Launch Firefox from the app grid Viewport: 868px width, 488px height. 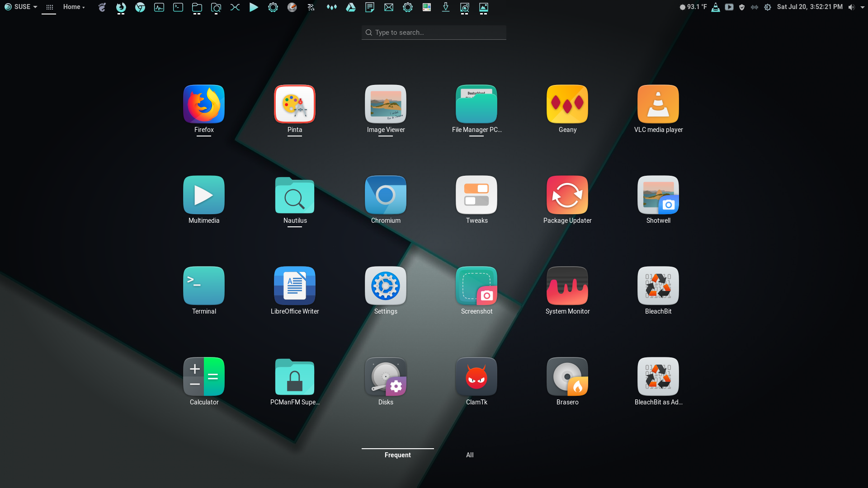(204, 104)
